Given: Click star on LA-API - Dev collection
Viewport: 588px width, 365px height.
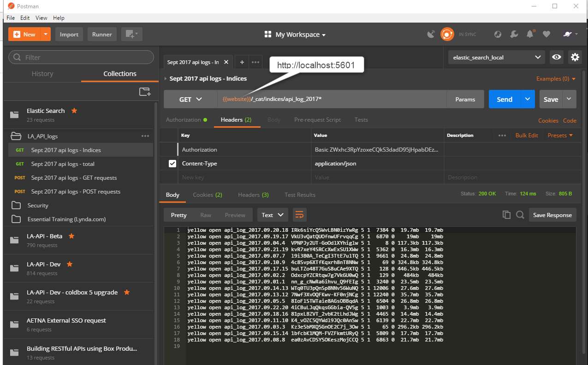Looking at the screenshot, I should (x=70, y=264).
